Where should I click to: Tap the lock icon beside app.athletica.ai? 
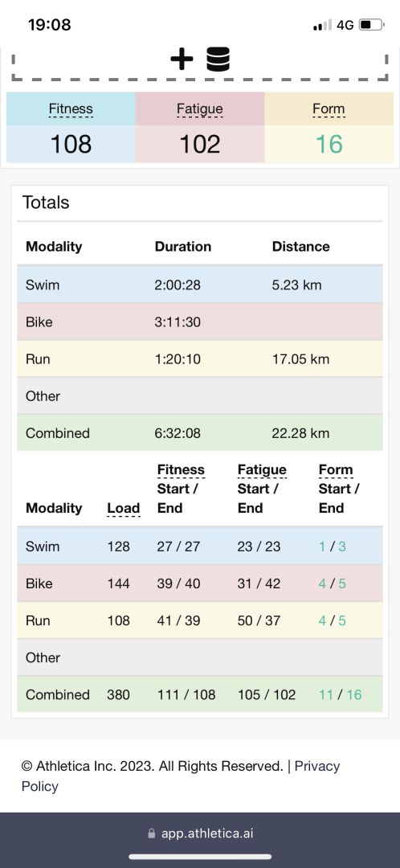pos(152,833)
